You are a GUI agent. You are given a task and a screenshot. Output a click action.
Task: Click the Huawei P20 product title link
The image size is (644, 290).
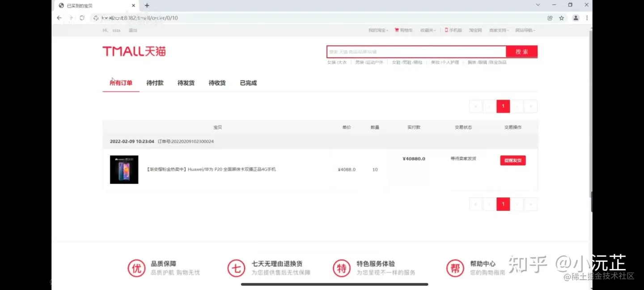click(x=211, y=169)
